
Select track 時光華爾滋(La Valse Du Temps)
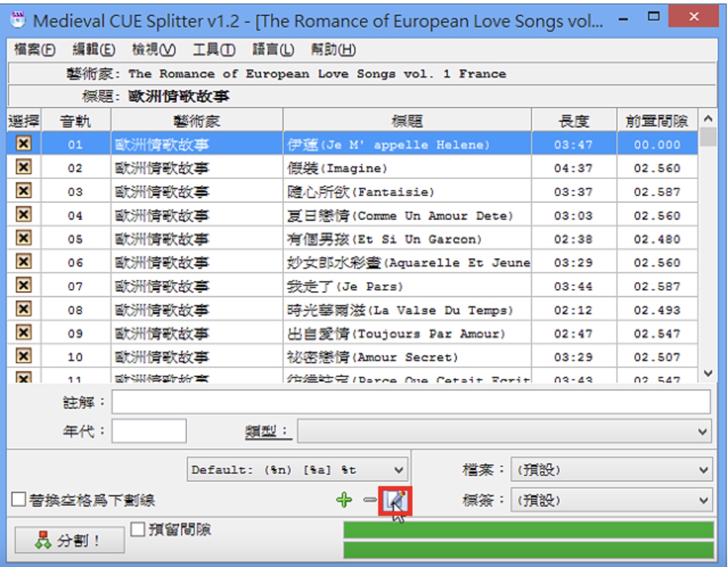tap(400, 310)
